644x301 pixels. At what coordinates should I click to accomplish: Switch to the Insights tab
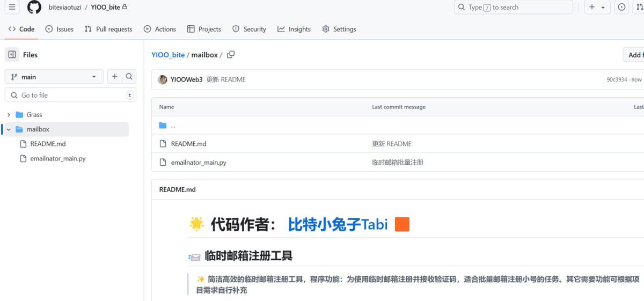pyautogui.click(x=294, y=29)
